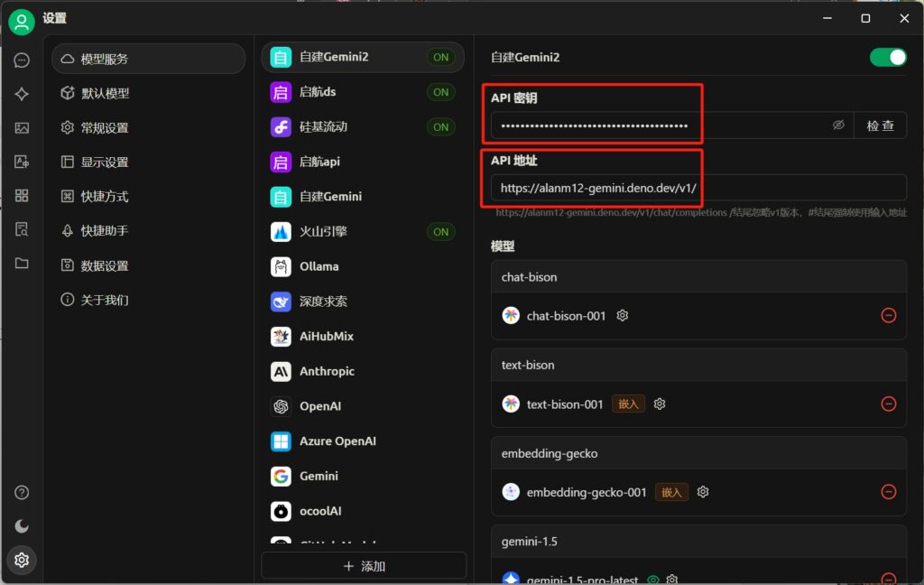Click the 嵌入 tag on embedding-gecko-001
This screenshot has height=585, width=924.
tap(671, 492)
